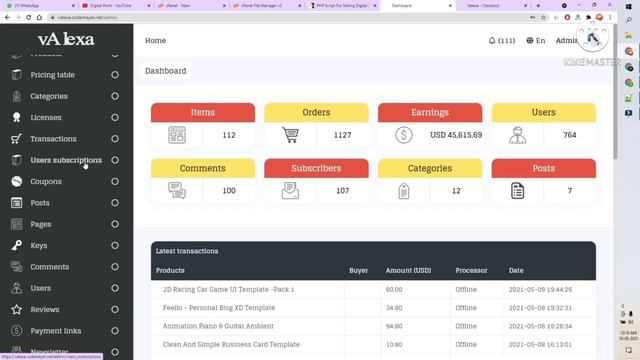Open notifications bell showing 111
Screen dimensions: 640x360
tap(502, 40)
